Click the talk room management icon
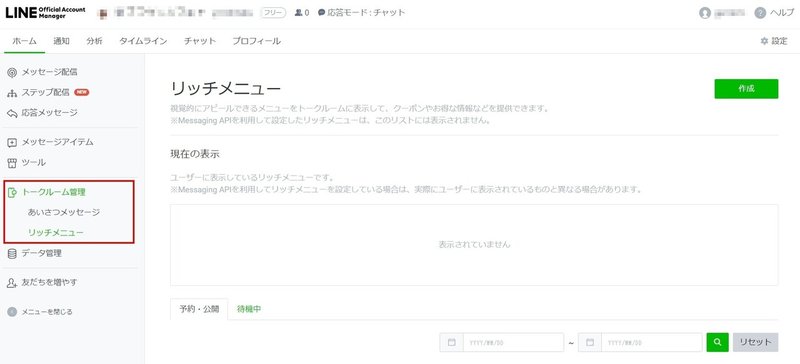800x364 pixels. (x=13, y=192)
